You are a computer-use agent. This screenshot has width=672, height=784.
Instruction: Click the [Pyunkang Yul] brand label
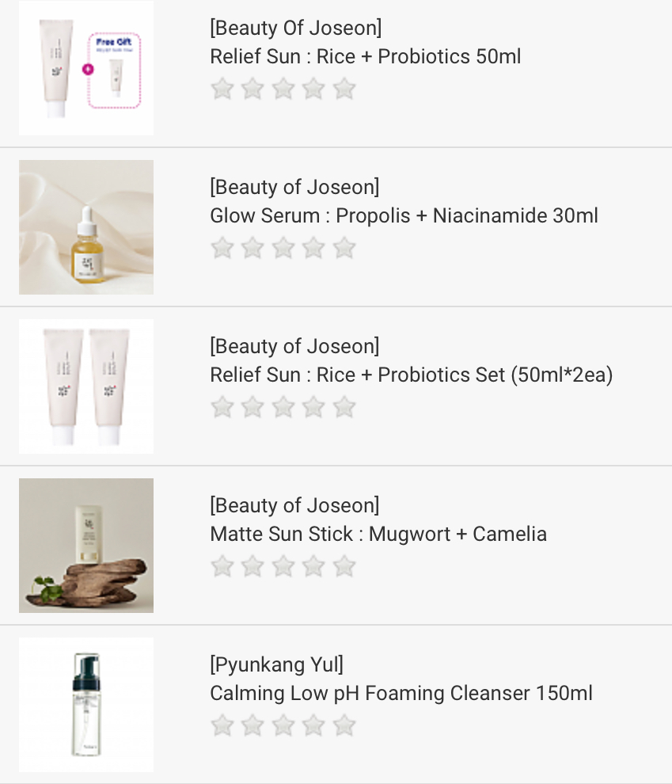pos(276,664)
